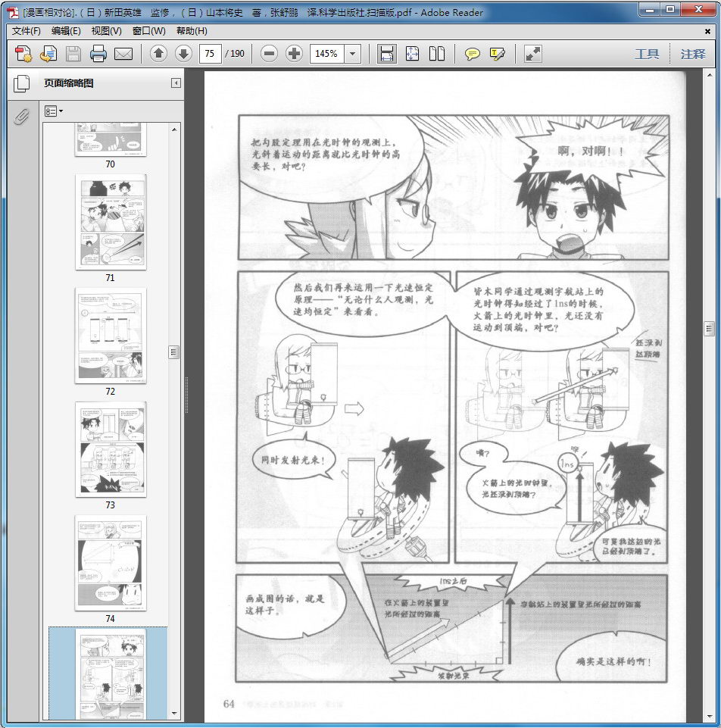721x728 pixels.
Task: Click the document scroll-down arrow
Action: pyautogui.click(x=709, y=717)
